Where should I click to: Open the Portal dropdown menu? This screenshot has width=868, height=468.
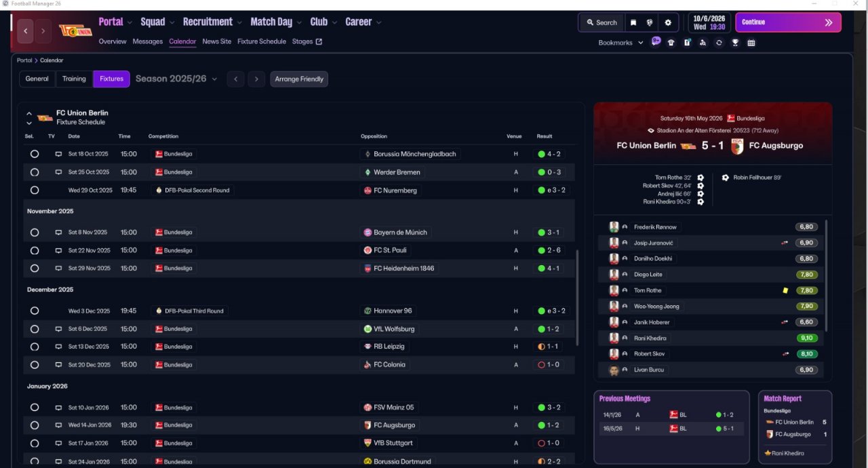(x=115, y=22)
